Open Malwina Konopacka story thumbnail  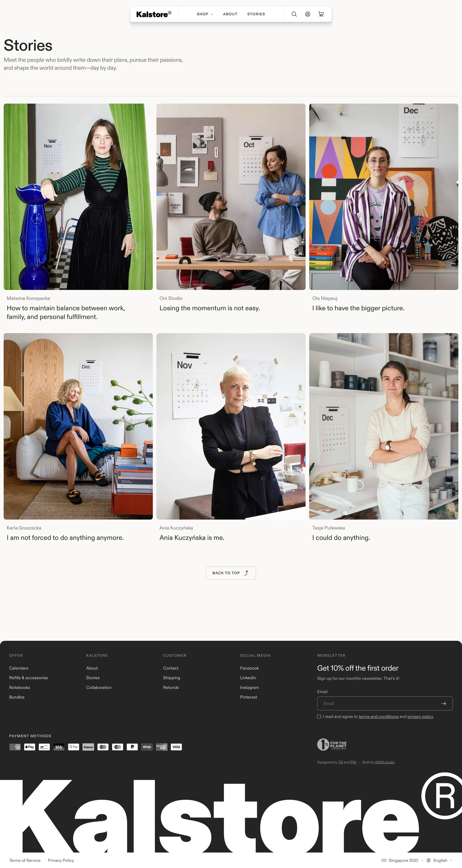[x=78, y=197]
